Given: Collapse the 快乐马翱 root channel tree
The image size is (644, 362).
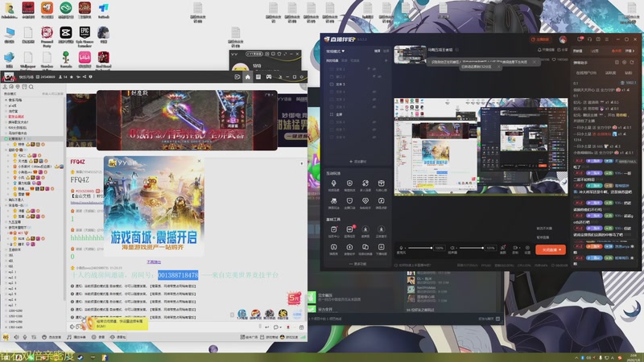Looking at the screenshot, I should pos(6,100).
